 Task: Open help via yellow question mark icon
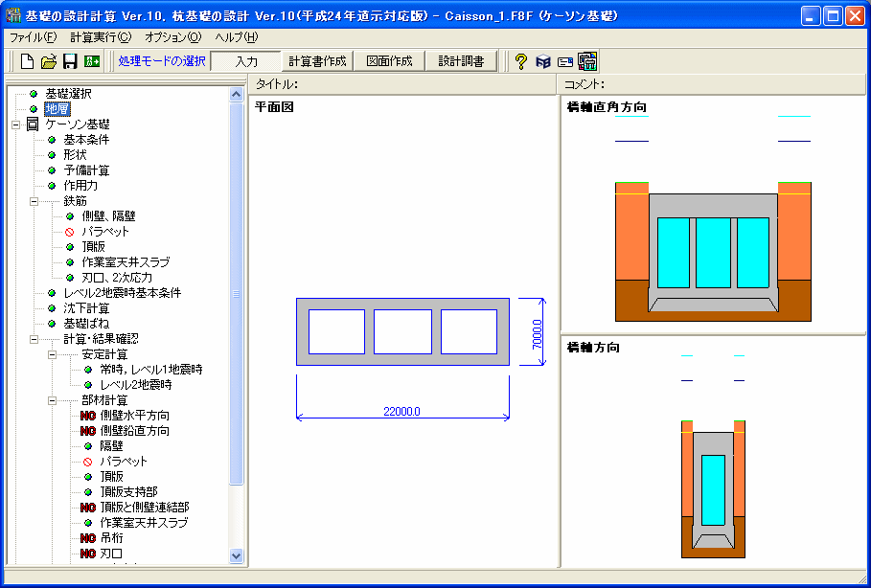click(520, 61)
